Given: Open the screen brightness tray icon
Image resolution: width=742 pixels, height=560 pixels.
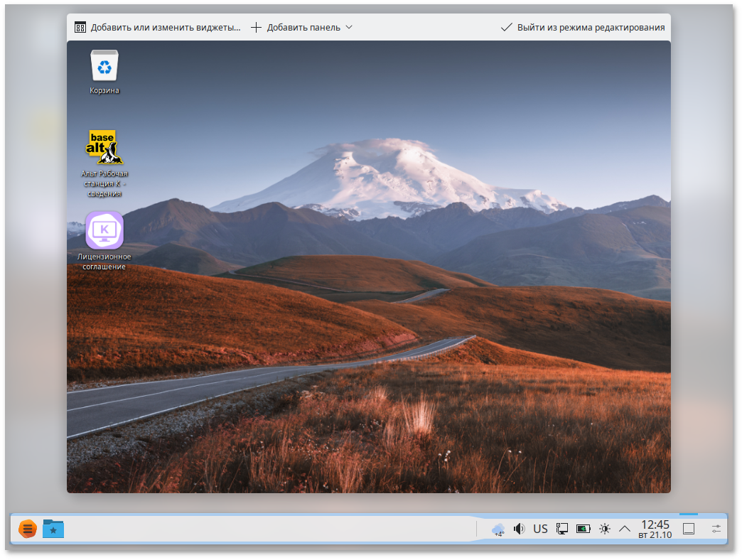Looking at the screenshot, I should (605, 529).
